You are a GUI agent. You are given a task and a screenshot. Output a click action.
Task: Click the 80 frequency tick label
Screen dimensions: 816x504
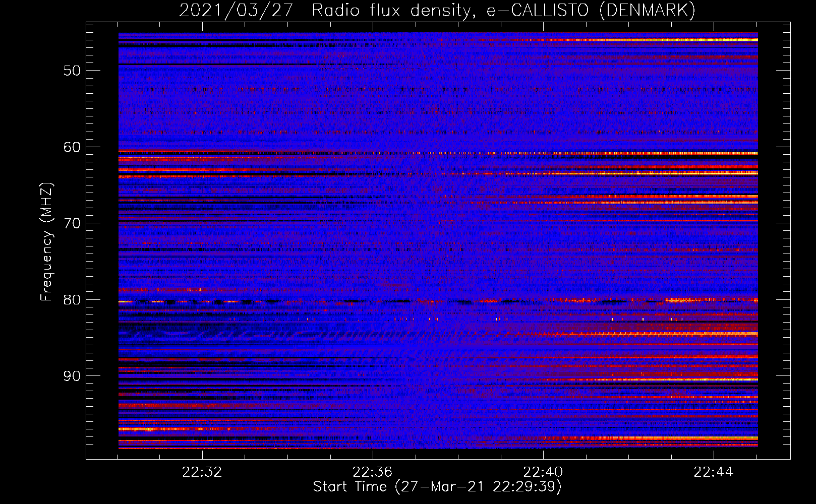pos(72,300)
